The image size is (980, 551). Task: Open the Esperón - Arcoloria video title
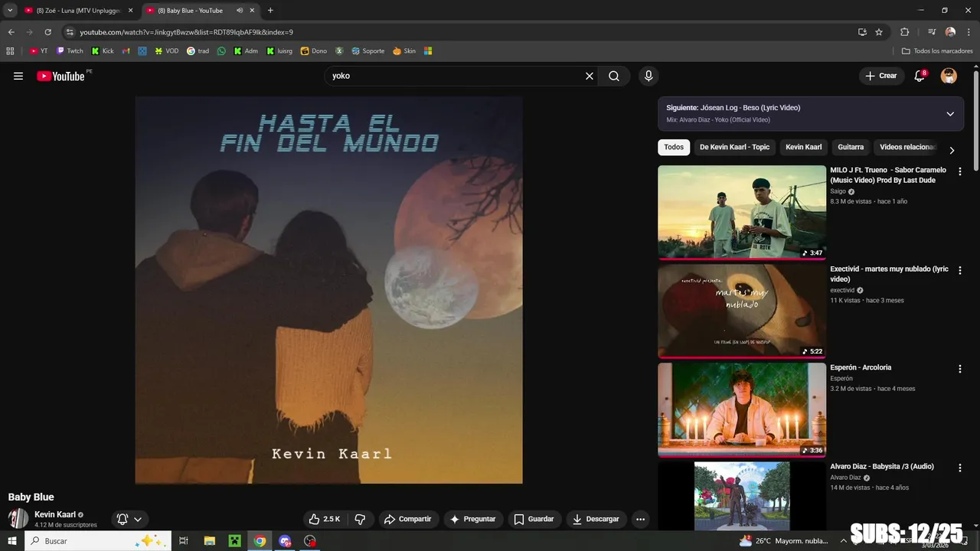(861, 367)
